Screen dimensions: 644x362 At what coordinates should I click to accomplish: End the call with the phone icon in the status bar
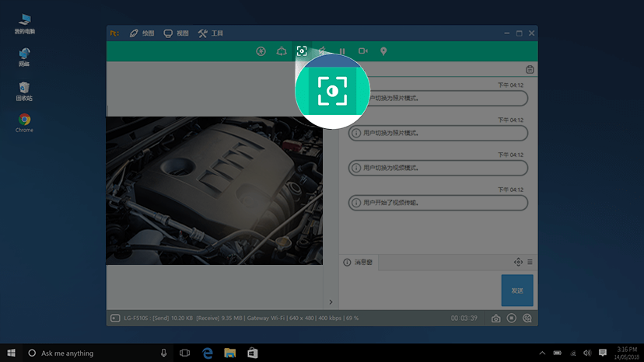coord(527,318)
